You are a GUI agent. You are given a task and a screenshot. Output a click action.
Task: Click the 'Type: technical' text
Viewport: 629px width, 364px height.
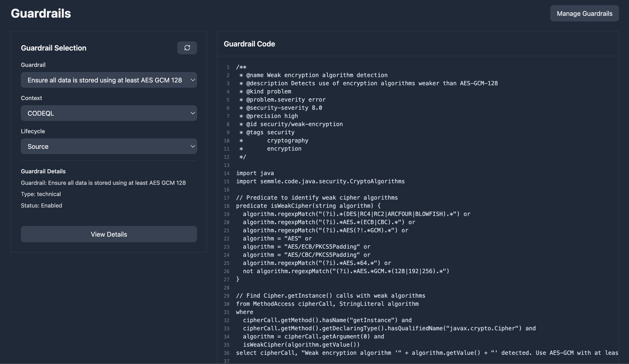point(41,194)
